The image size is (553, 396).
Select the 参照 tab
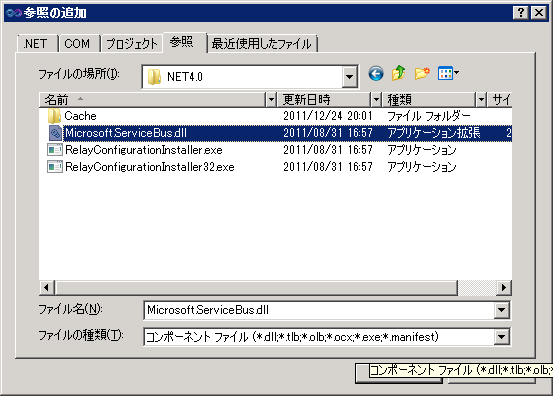184,42
